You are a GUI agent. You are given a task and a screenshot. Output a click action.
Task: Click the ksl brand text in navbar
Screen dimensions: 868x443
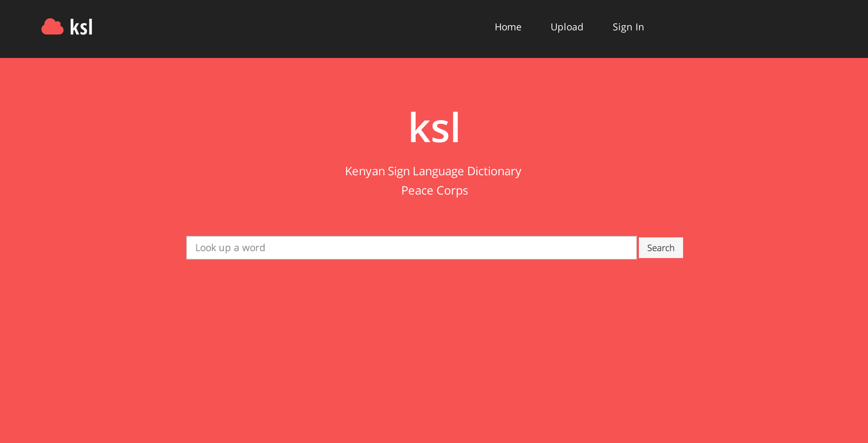[81, 27]
